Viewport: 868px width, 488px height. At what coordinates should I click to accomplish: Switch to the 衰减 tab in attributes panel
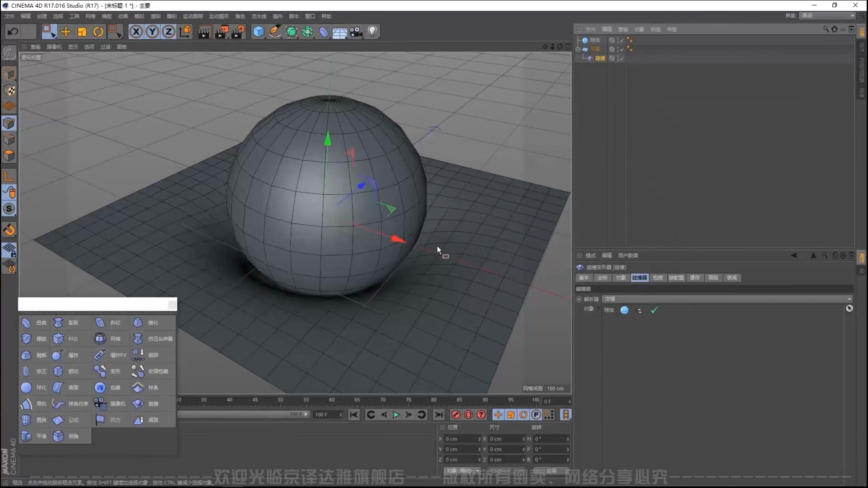tap(731, 277)
